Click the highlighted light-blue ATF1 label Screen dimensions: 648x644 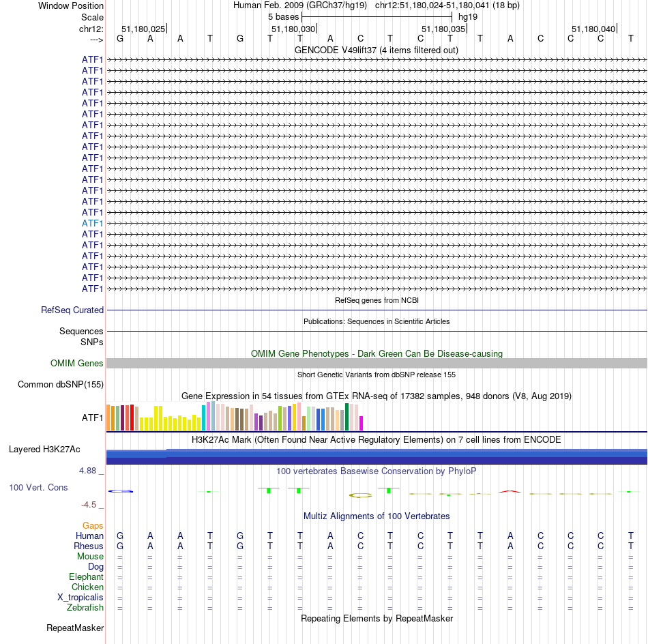[92, 223]
